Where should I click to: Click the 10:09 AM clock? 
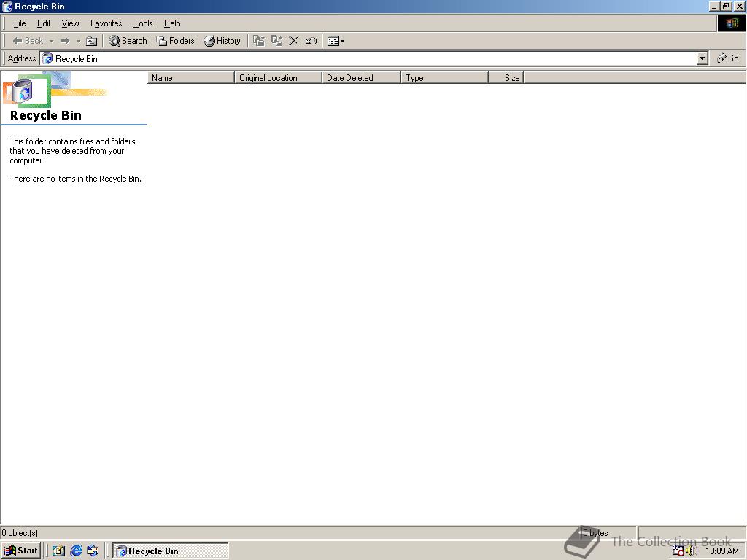(x=721, y=551)
